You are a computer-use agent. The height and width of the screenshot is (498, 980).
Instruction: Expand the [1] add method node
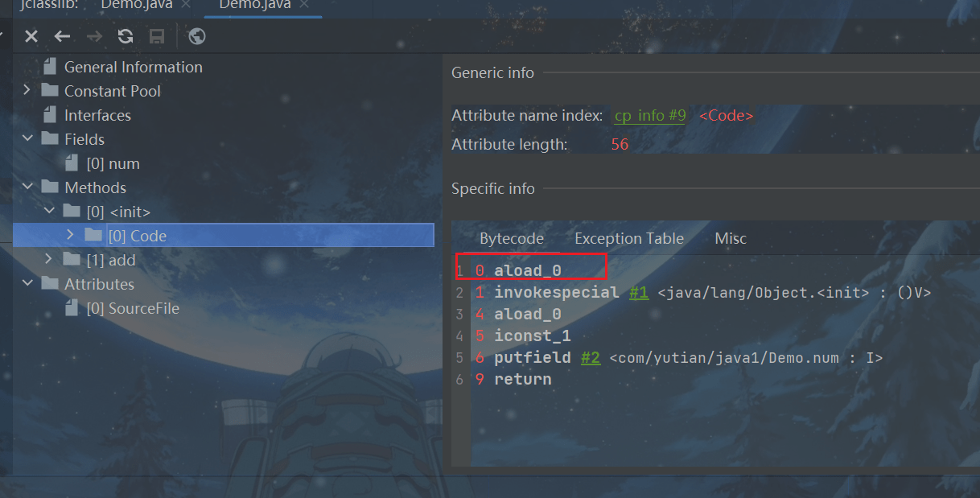point(48,260)
